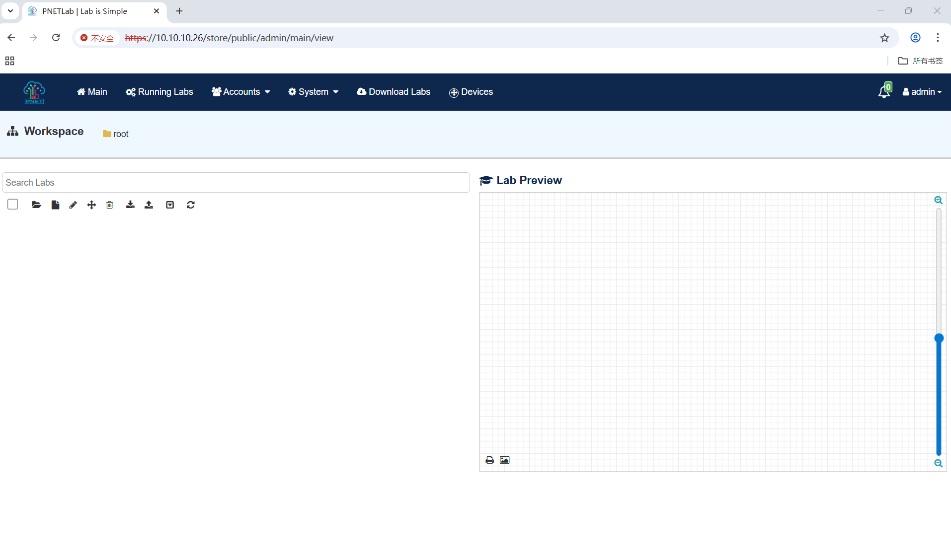Expand the Accounts dropdown menu
This screenshot has width=951, height=560.
coord(241,92)
